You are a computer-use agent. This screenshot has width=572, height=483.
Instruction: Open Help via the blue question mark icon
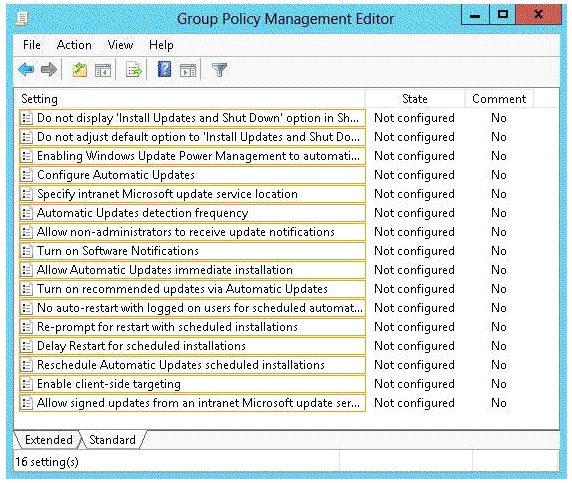point(165,69)
